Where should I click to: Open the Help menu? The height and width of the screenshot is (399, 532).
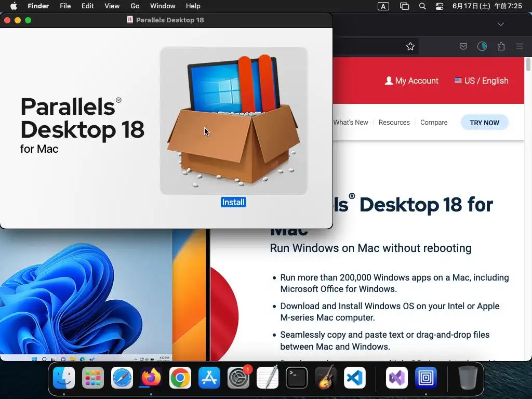click(193, 6)
